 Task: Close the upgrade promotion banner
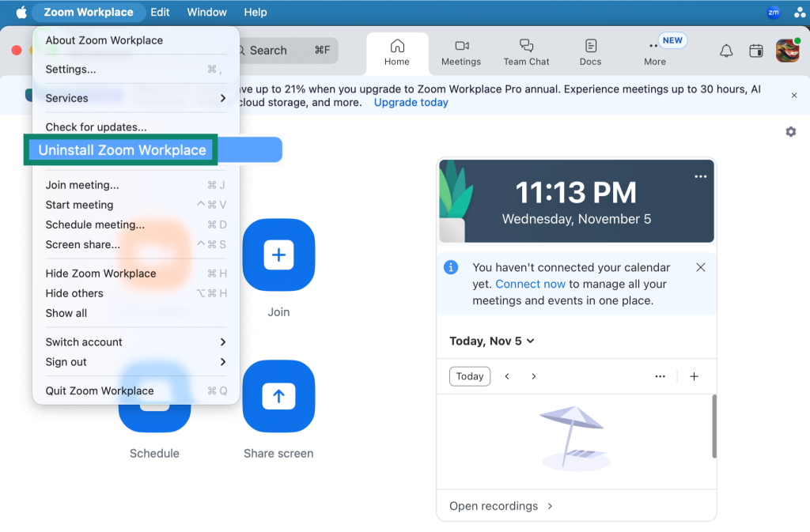[794, 96]
